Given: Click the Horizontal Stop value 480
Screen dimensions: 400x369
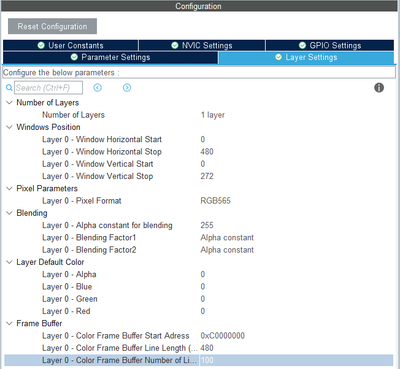Looking at the screenshot, I should coord(207,152).
